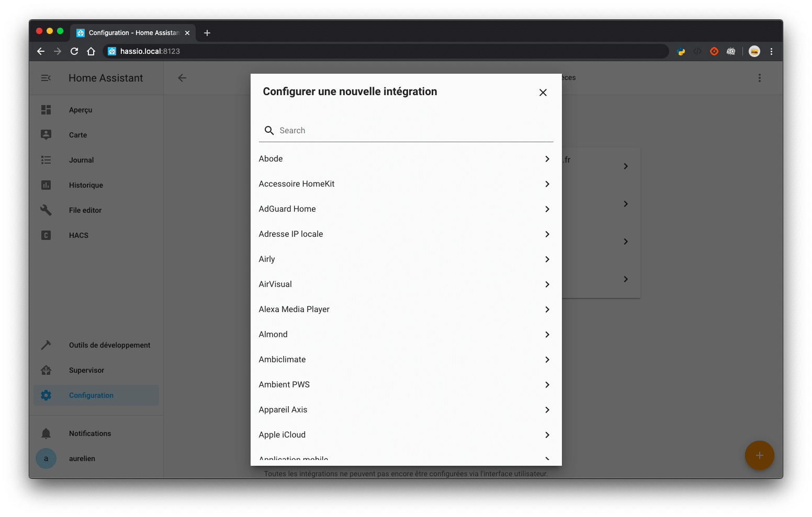Expand the Alexa Media Player chevron

click(547, 309)
